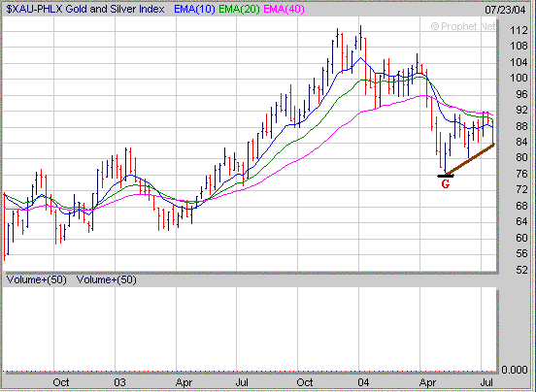Click the 76 price axis label
The width and height of the screenshot is (536, 392).
pos(521,174)
